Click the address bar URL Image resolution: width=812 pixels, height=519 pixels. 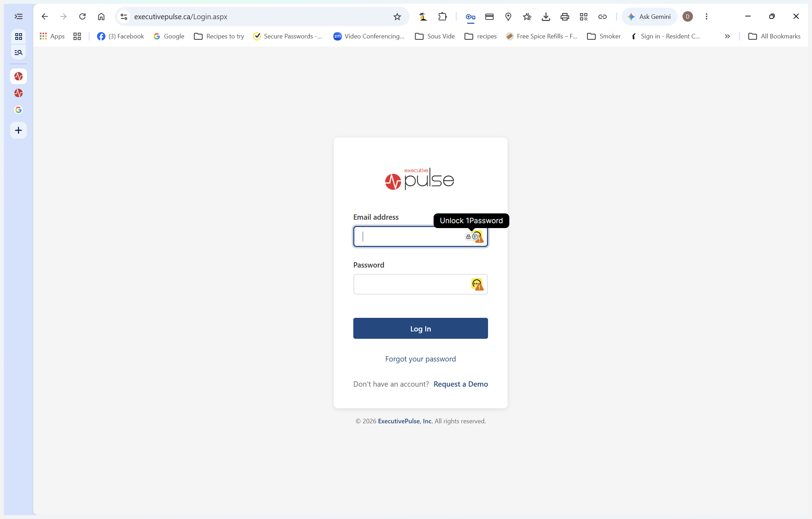tap(180, 16)
